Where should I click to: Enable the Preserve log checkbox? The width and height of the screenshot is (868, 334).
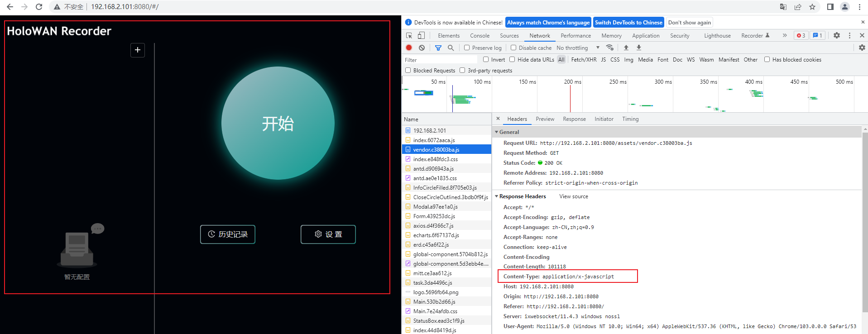(x=467, y=48)
